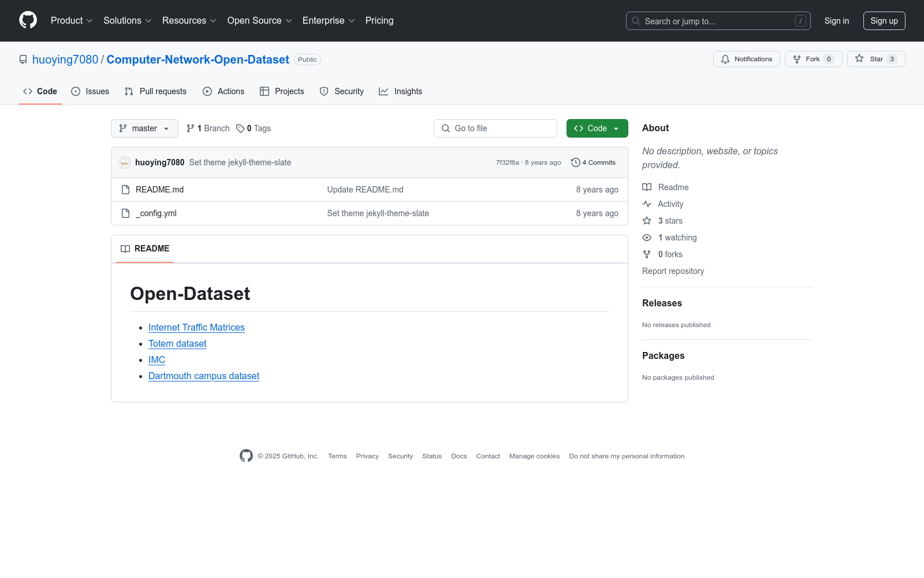The image size is (924, 578).
Task: Open the Status footer link
Action: coord(432,456)
